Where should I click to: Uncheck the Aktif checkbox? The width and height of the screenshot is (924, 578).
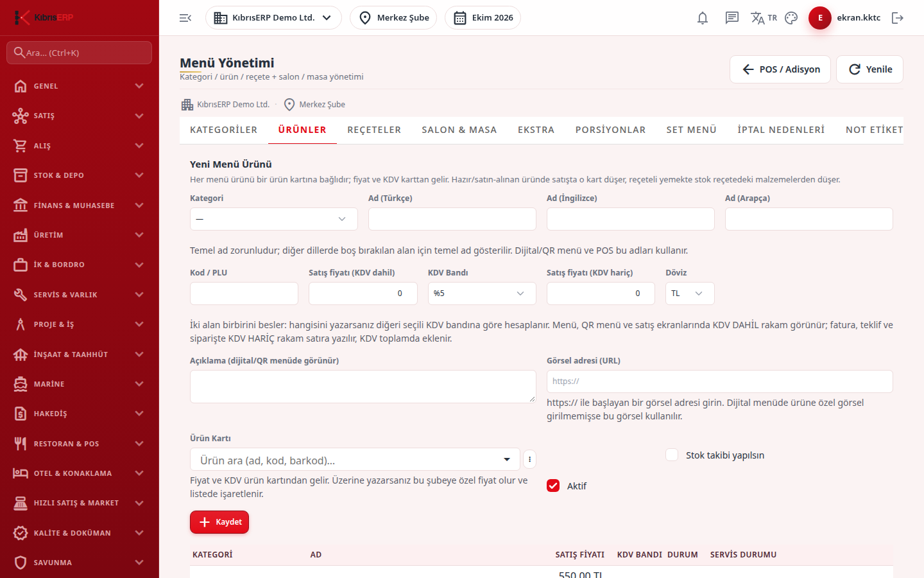(x=553, y=486)
